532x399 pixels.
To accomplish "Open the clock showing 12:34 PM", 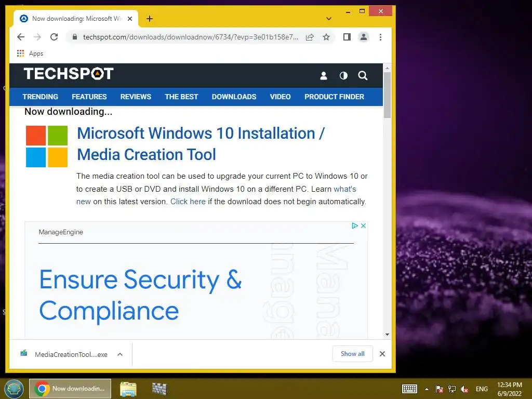I will [x=509, y=389].
